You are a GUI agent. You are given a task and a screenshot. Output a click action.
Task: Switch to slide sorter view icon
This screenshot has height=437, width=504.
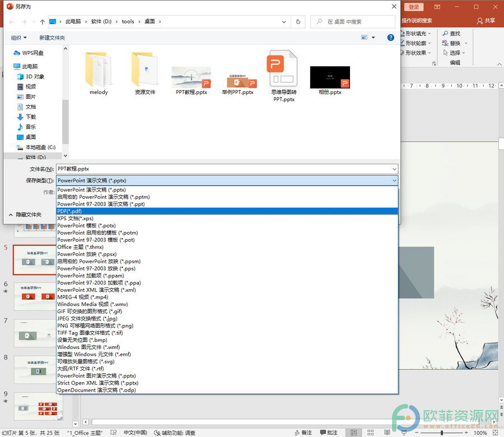[370, 433]
